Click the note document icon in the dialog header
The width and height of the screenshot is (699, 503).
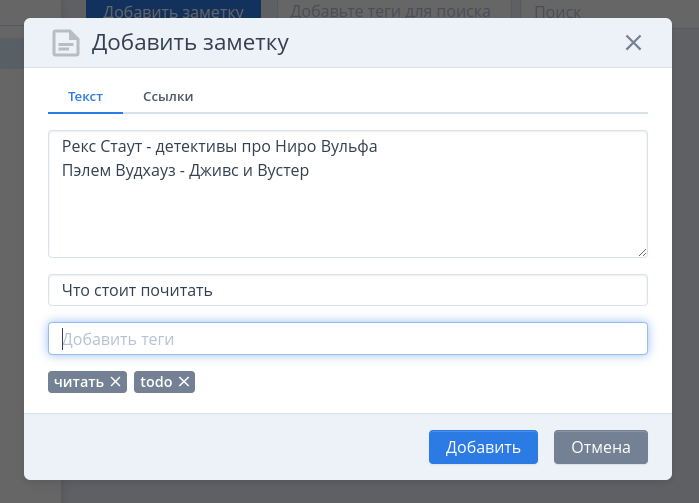[66, 43]
